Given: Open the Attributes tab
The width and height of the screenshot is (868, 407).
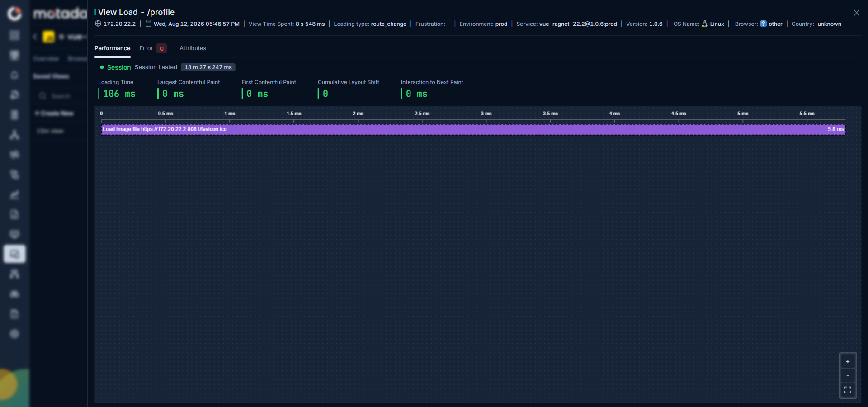Looking at the screenshot, I should [193, 48].
